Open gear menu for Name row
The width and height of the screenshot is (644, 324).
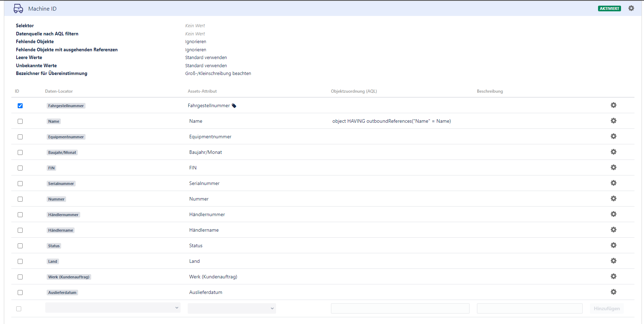click(x=613, y=121)
